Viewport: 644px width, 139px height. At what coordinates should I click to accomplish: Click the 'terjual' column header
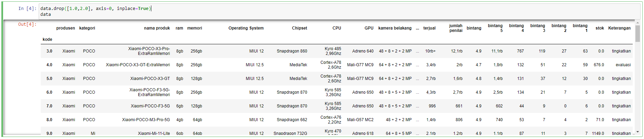(429, 28)
